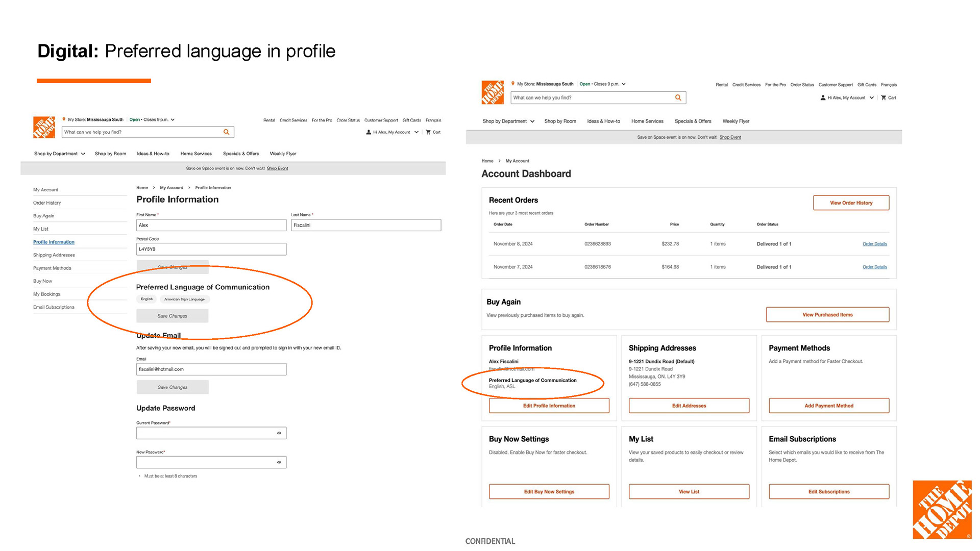
Task: Click the Email input field
Action: click(211, 369)
